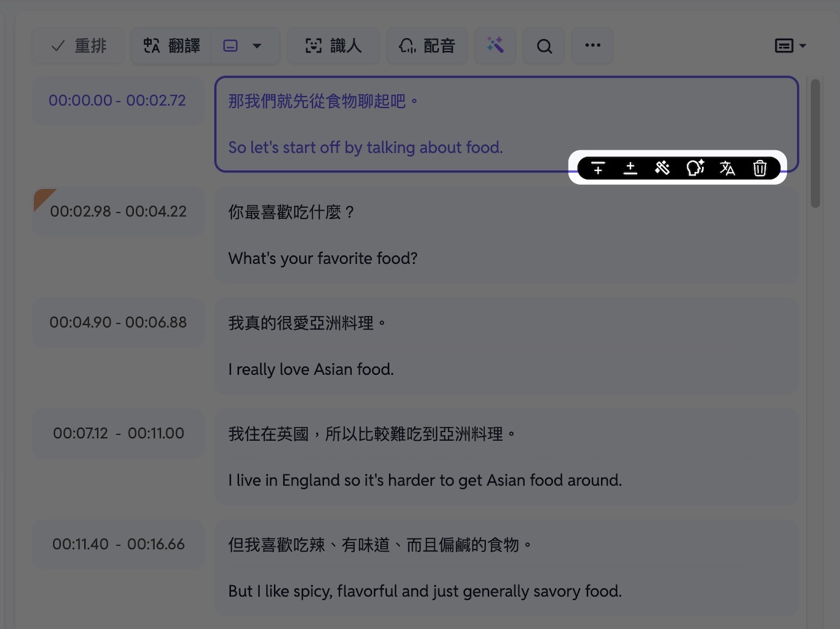Viewport: 840px width, 629px height.
Task: Click the 識人 speaker recognition button
Action: point(333,46)
